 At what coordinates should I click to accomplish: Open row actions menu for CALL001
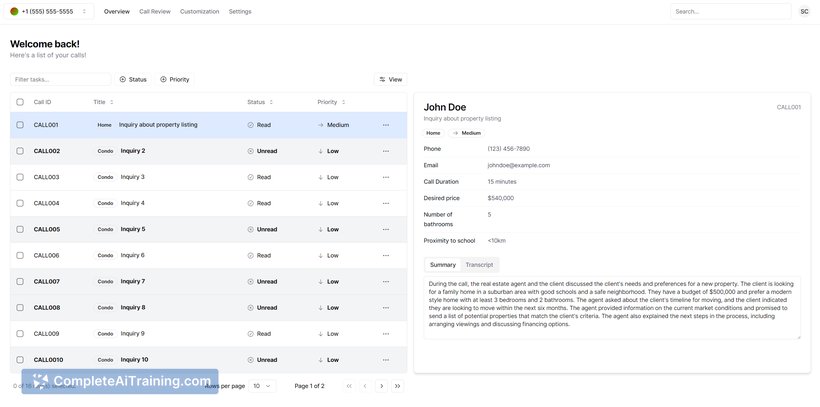pos(385,125)
